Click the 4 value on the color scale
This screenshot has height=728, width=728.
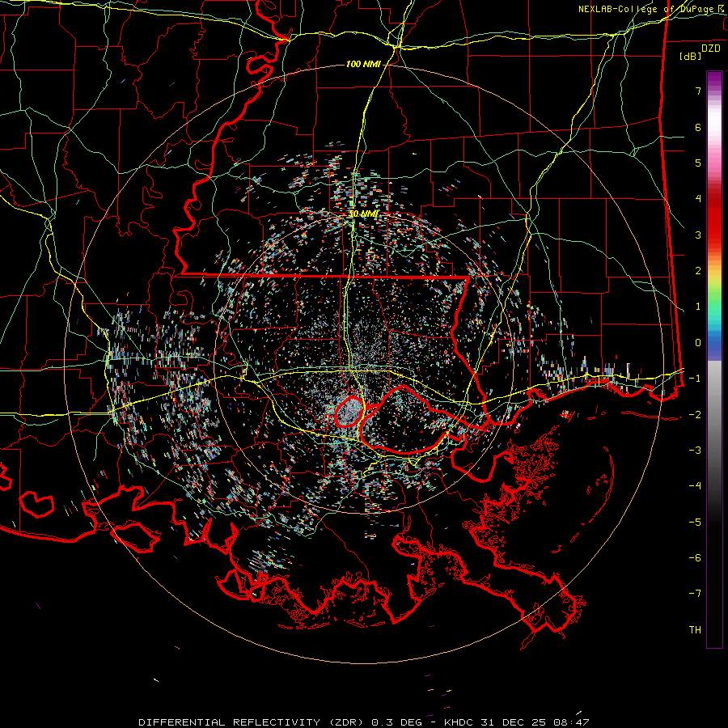(698, 199)
